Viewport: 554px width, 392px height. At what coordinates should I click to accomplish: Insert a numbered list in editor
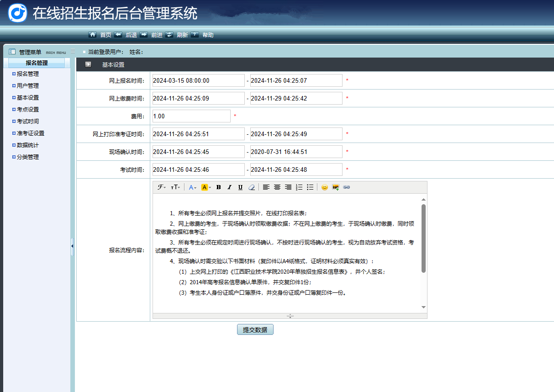(x=299, y=187)
